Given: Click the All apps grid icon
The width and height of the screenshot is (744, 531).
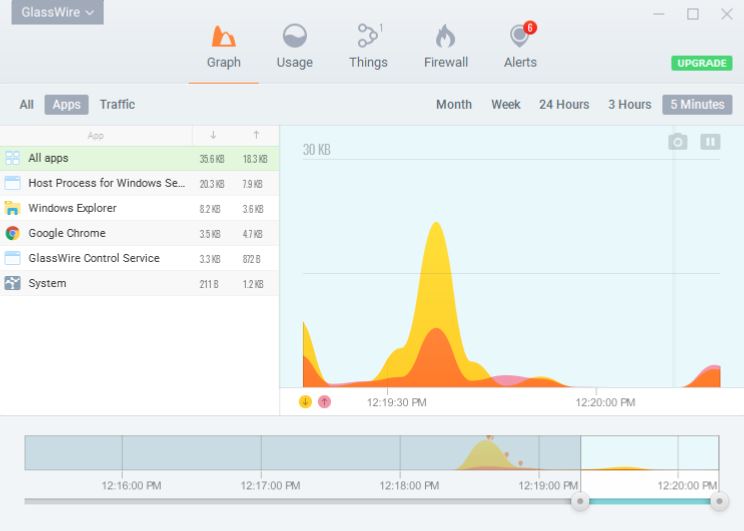Looking at the screenshot, I should click(12, 158).
